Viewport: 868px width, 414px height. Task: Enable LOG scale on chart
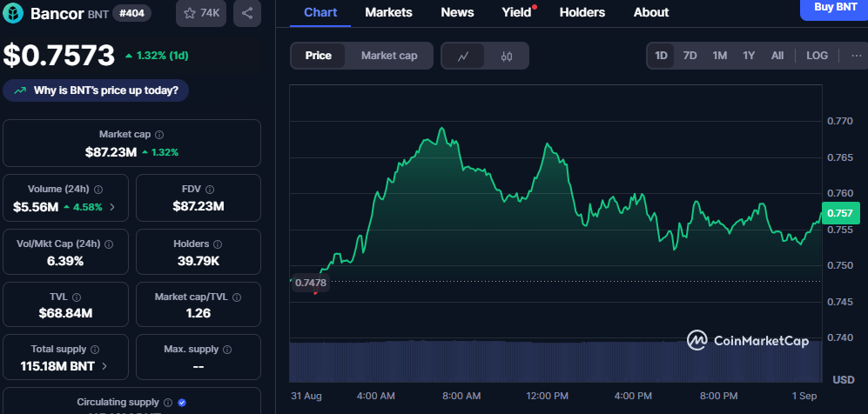coord(817,56)
